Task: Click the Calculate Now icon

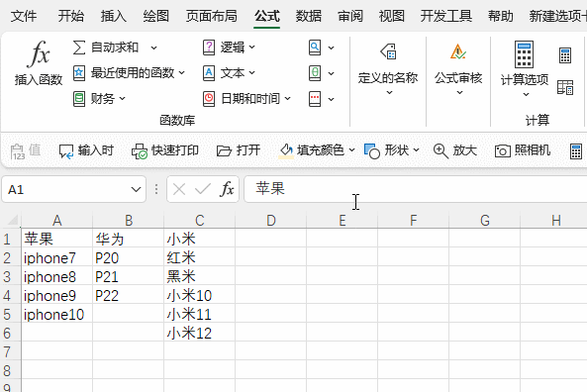Action: click(565, 55)
